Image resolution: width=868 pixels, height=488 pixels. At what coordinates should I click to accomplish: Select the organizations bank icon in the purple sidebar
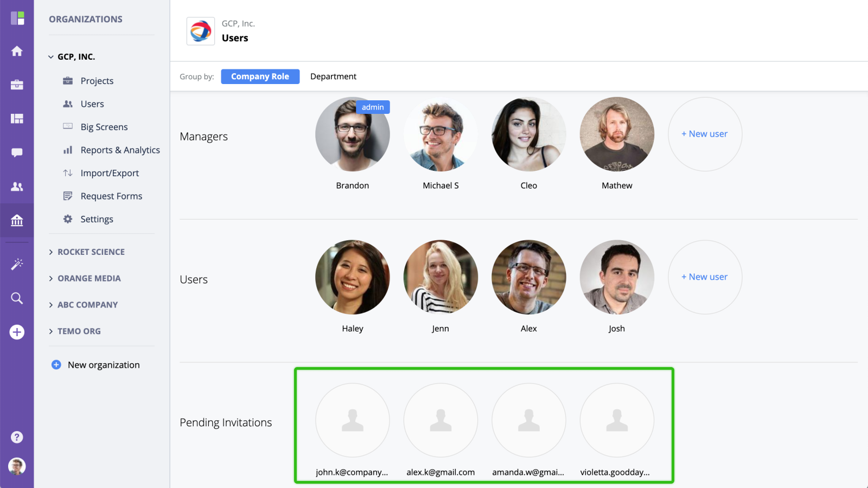pos(17,220)
